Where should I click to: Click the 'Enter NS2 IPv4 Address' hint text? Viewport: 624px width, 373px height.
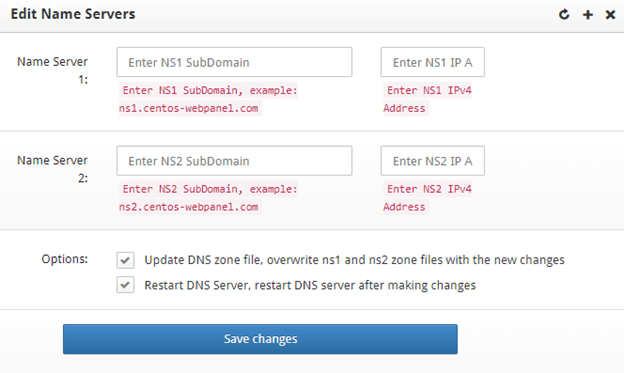tap(427, 198)
